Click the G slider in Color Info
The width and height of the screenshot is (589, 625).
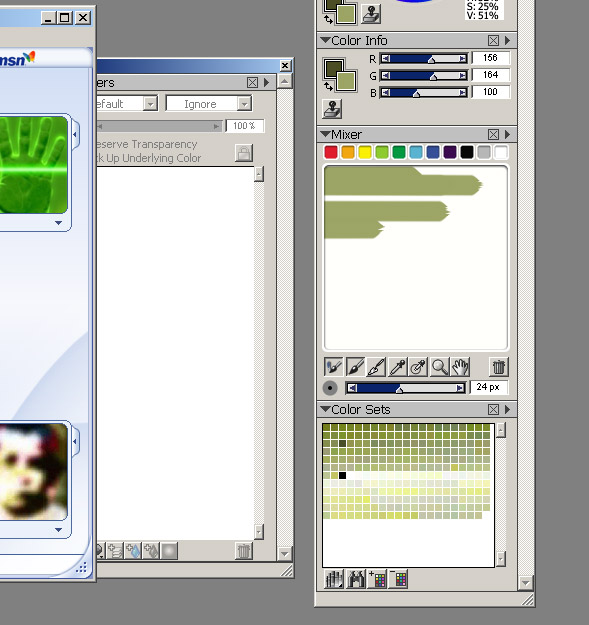coord(424,76)
